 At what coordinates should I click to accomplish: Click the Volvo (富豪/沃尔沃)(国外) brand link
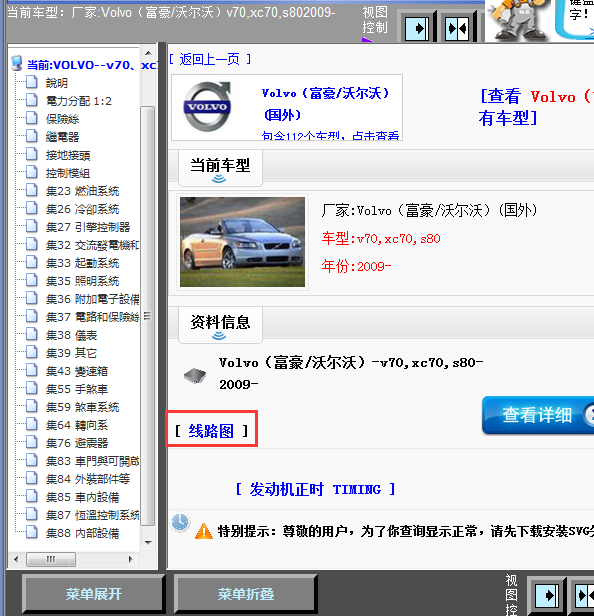326,104
